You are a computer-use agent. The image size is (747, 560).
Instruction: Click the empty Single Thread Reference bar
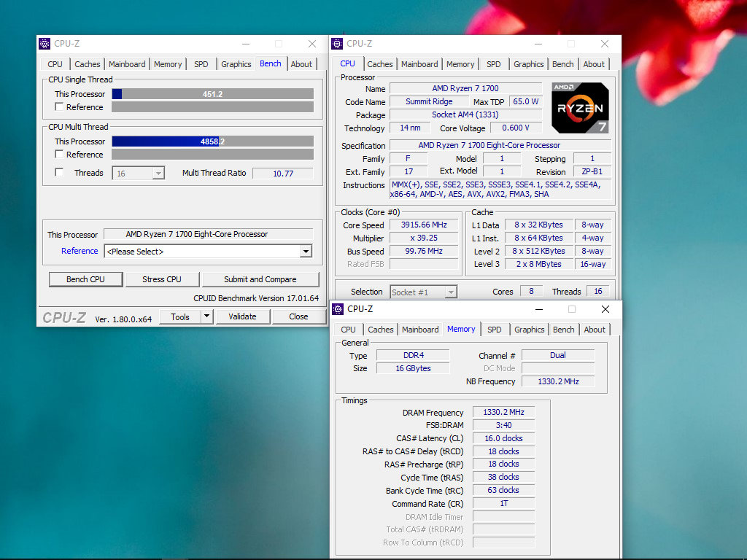(x=212, y=106)
